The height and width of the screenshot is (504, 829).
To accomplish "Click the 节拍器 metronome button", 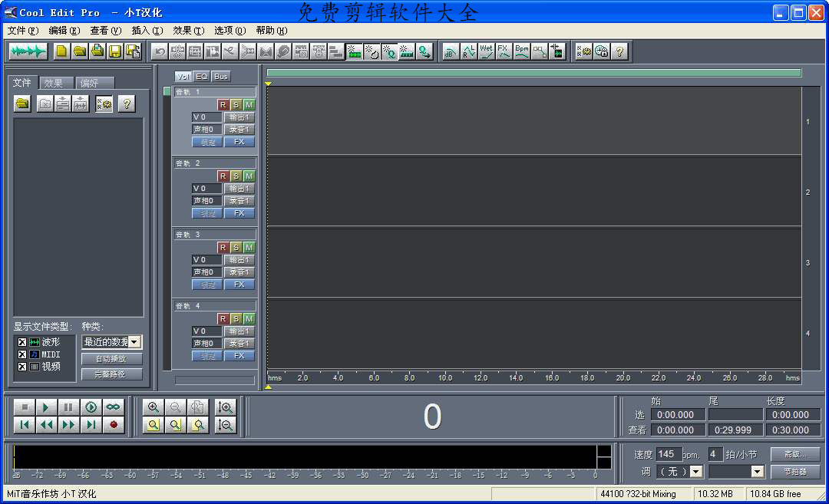I will coord(795,472).
